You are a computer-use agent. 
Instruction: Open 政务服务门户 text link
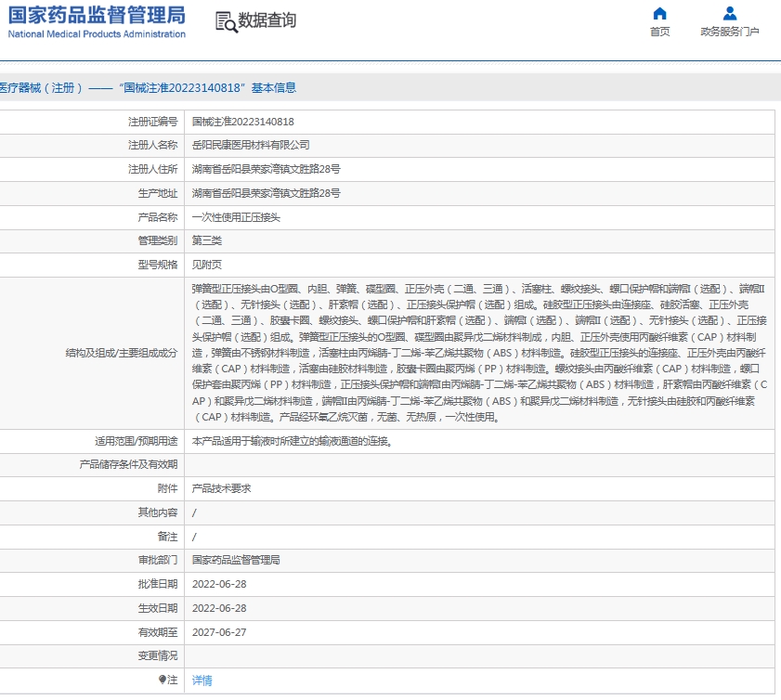point(730,32)
